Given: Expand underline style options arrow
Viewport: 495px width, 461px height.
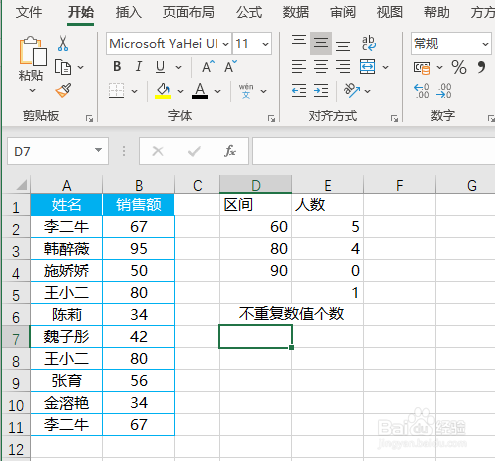Looking at the screenshot, I should (178, 67).
